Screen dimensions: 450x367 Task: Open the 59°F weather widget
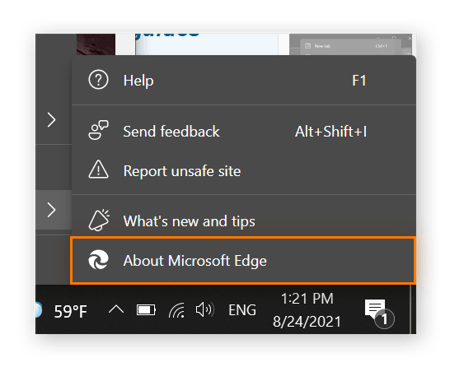pyautogui.click(x=61, y=311)
